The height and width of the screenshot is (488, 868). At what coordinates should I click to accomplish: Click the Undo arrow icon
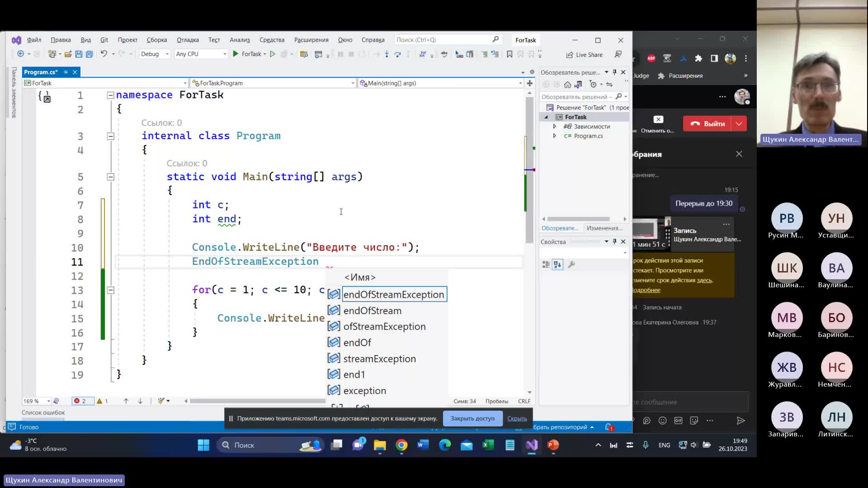click(x=104, y=54)
